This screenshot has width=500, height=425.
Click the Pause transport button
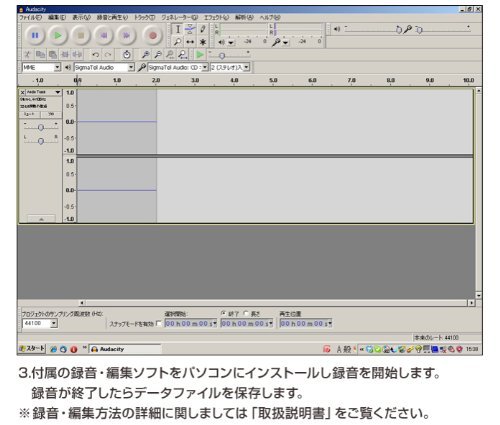[35, 35]
